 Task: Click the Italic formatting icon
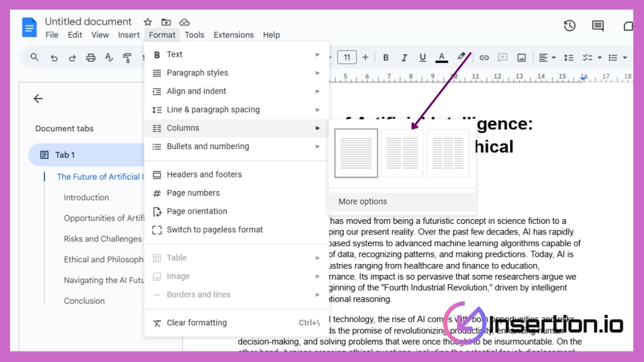click(404, 57)
